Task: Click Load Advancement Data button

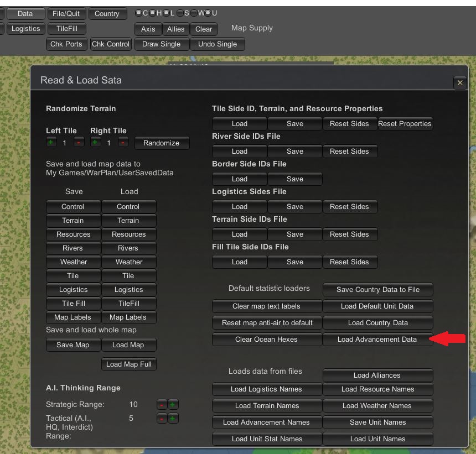Action: pos(377,339)
